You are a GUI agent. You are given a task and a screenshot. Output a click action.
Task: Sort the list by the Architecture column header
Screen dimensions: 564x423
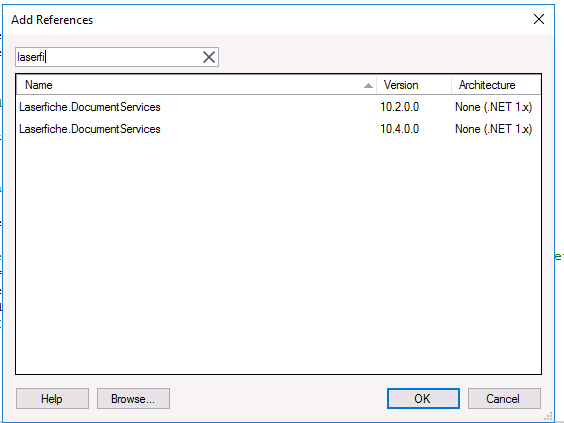coord(496,85)
